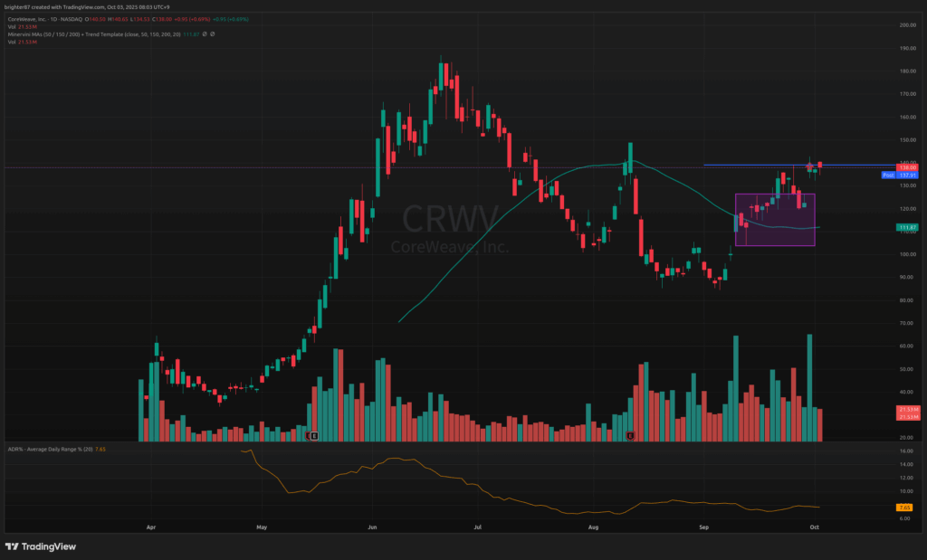Click the ADR% Average Daily Range legend
The image size is (927, 560).
click(45, 450)
